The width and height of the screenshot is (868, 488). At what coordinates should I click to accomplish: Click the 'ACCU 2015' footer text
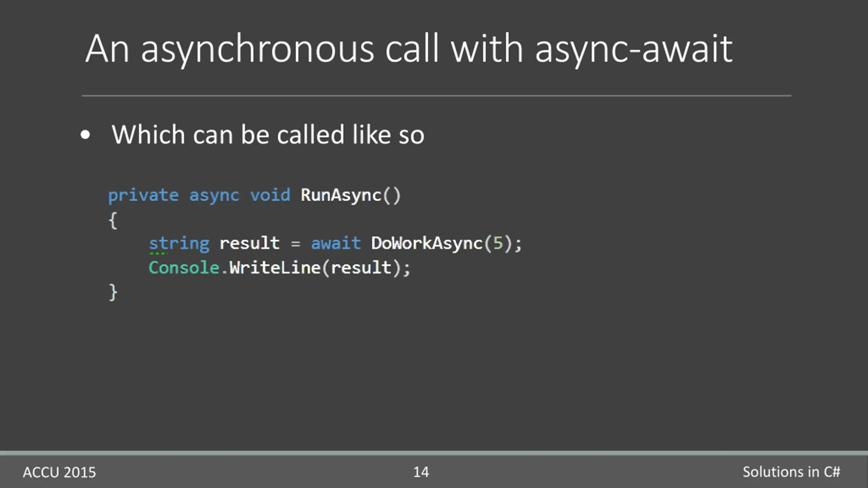pos(59,472)
